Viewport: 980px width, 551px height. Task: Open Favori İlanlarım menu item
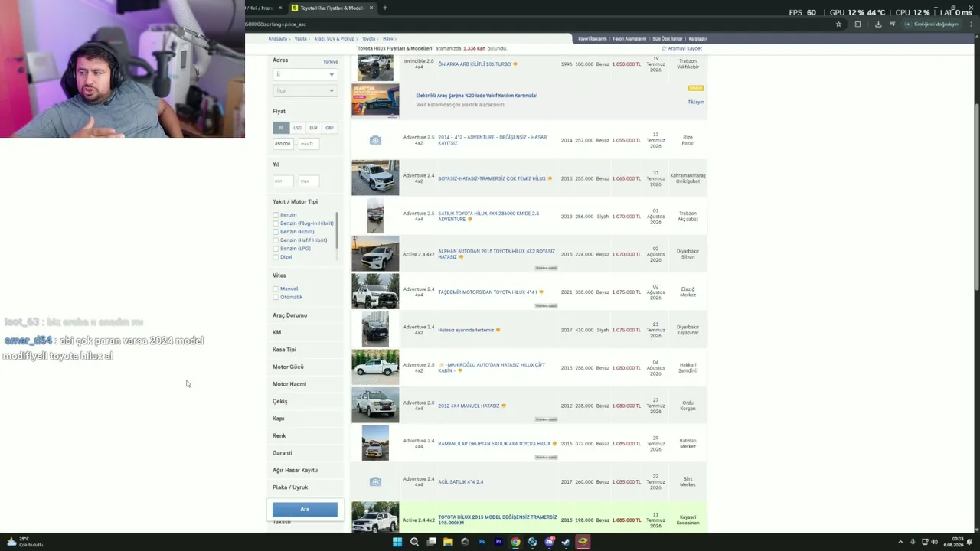(x=593, y=39)
